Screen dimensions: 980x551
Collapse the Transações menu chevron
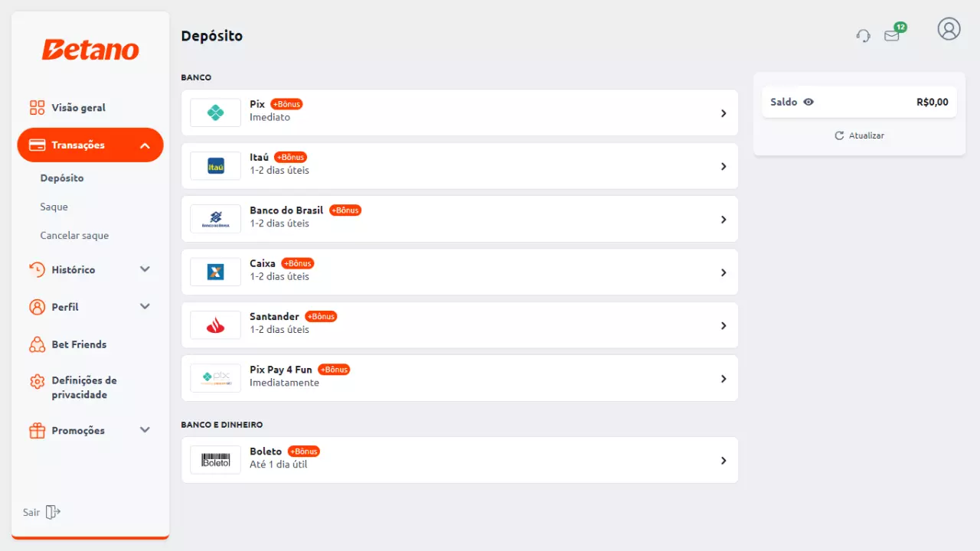[145, 145]
